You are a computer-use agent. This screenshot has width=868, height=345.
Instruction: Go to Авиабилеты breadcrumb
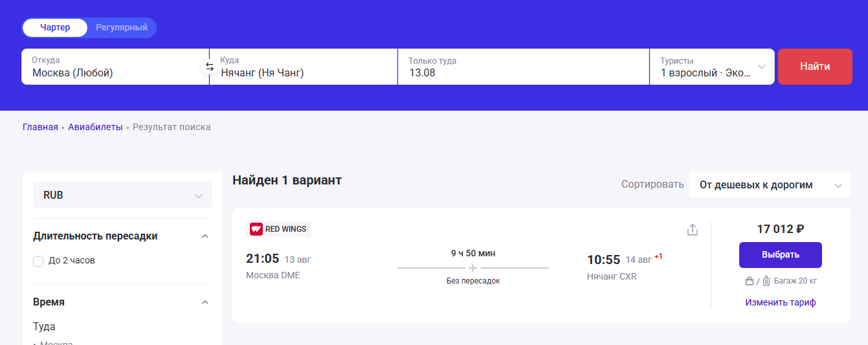pos(95,127)
